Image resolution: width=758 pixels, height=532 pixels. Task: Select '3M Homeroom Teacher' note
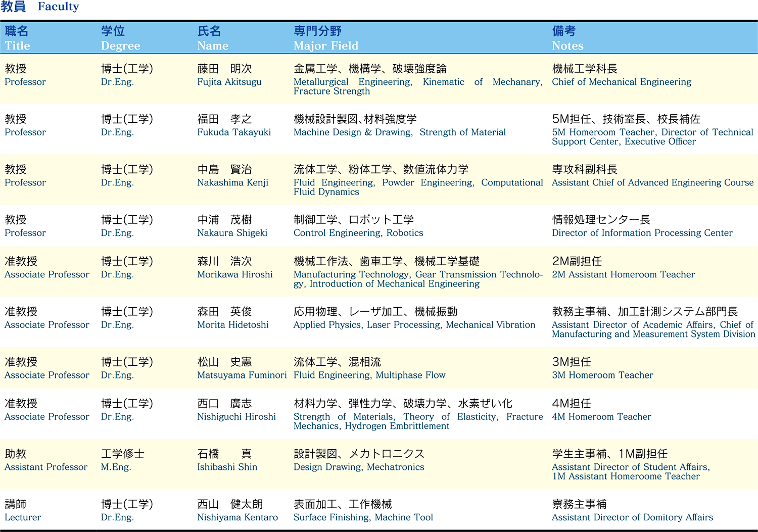click(x=602, y=375)
